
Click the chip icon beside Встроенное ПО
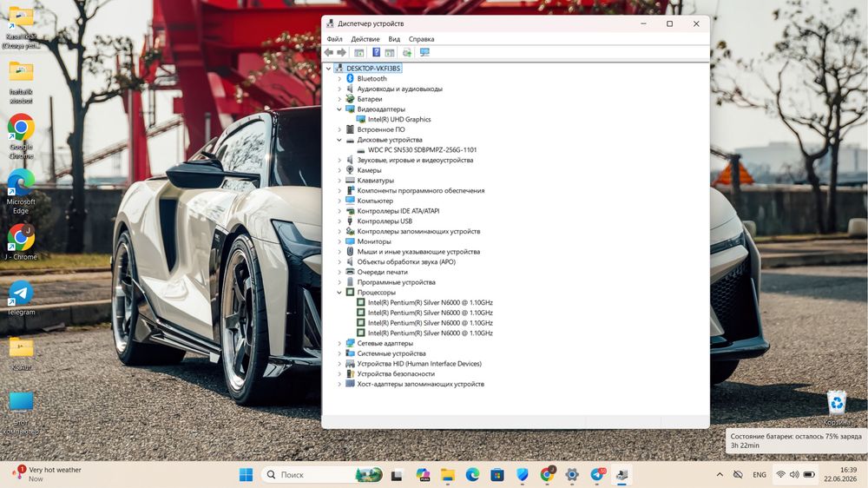pyautogui.click(x=350, y=129)
